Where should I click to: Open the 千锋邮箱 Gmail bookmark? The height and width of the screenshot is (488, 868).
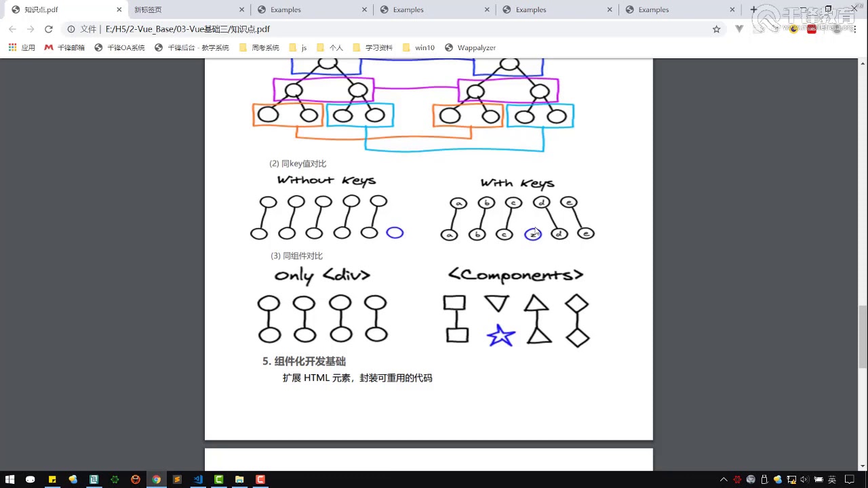pos(64,47)
